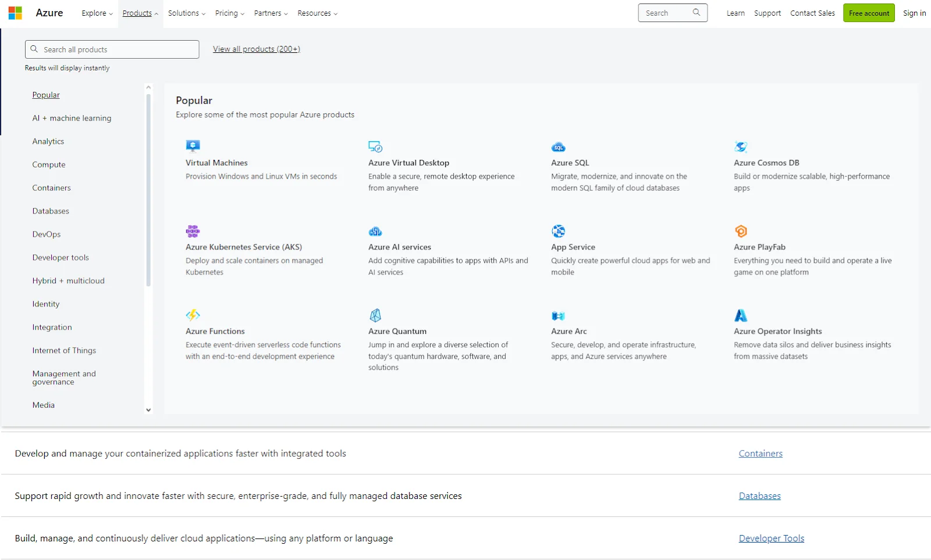Click the App Service icon

(558, 231)
